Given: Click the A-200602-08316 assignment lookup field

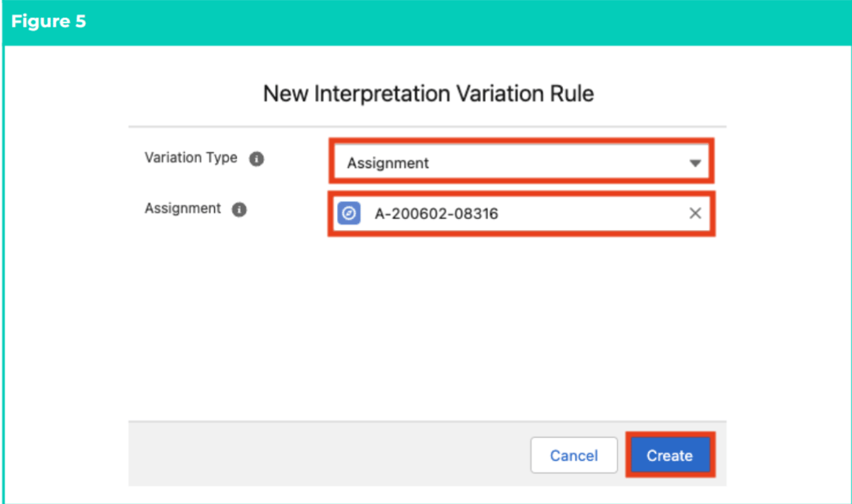Looking at the screenshot, I should [x=521, y=213].
